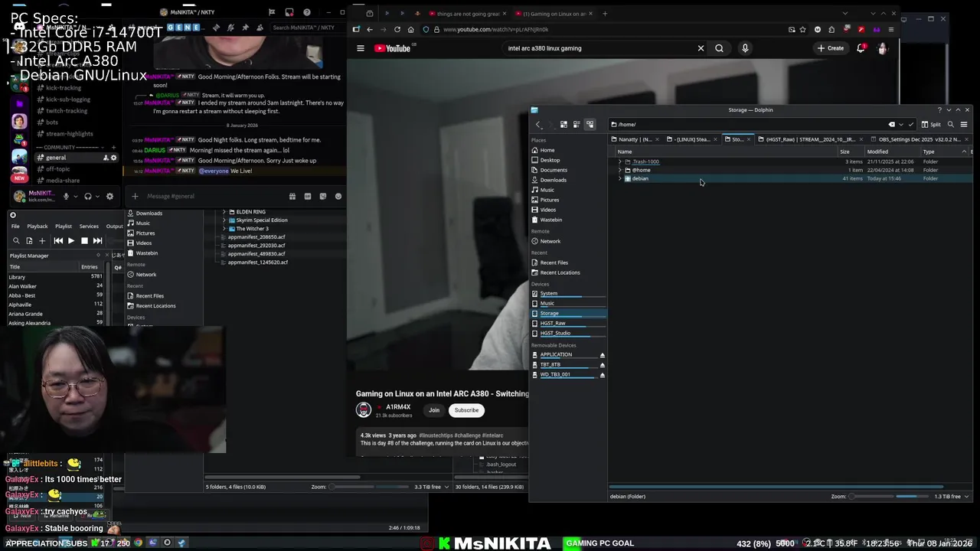
Task: Open Dolphin search magnifier
Action: pyautogui.click(x=951, y=124)
